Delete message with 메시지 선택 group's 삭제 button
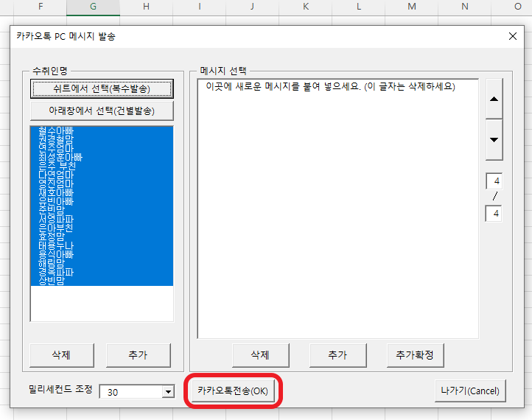 pyautogui.click(x=260, y=355)
